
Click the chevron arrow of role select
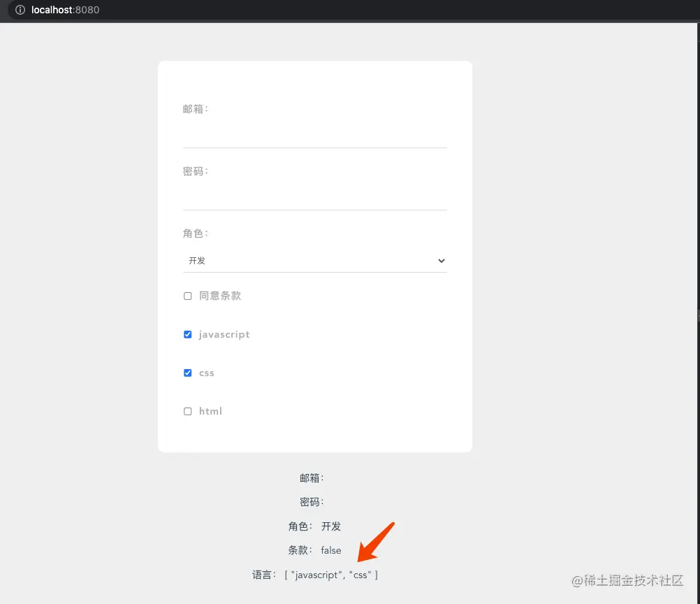coord(441,261)
